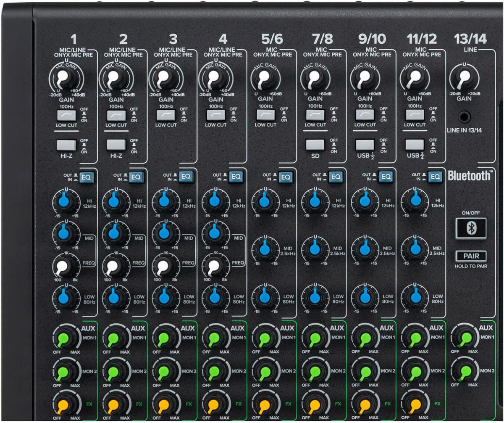Screen dimensions: 504x423
Task: Click channel 9/10 orange FX knob
Action: coord(365,405)
